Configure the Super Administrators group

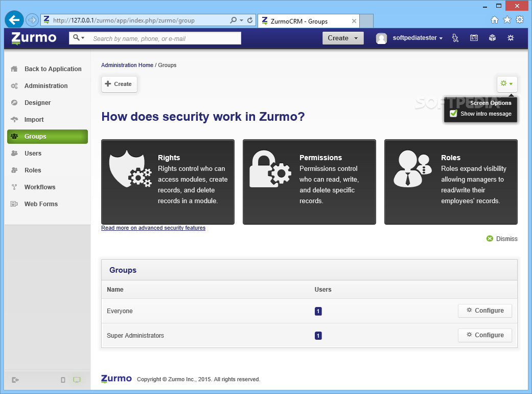(485, 335)
